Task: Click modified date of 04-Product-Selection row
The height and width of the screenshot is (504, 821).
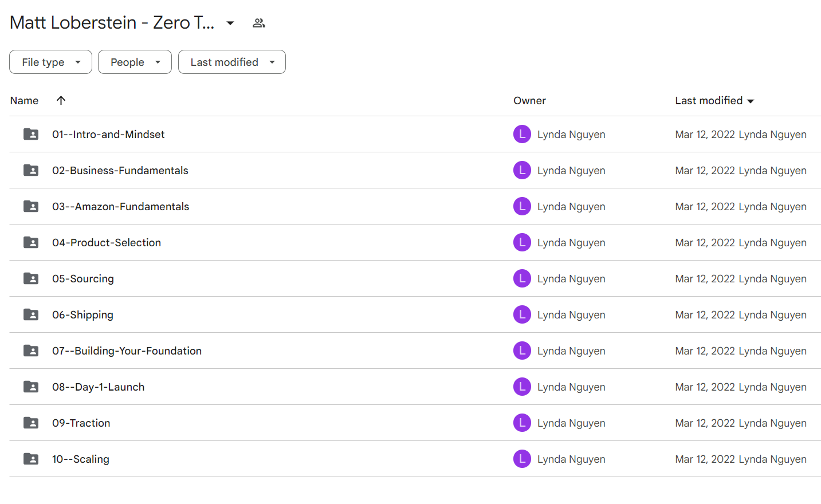Action: [705, 242]
